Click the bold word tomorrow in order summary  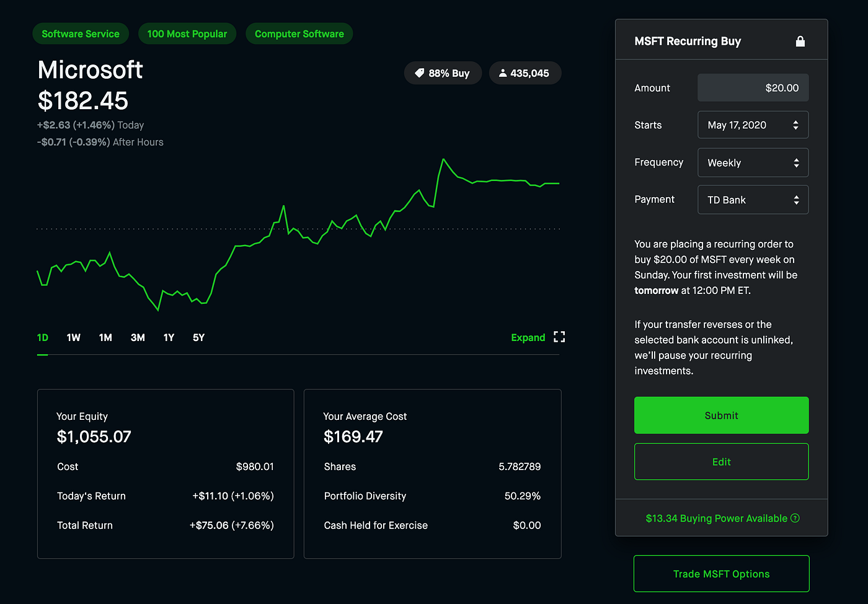[657, 290]
